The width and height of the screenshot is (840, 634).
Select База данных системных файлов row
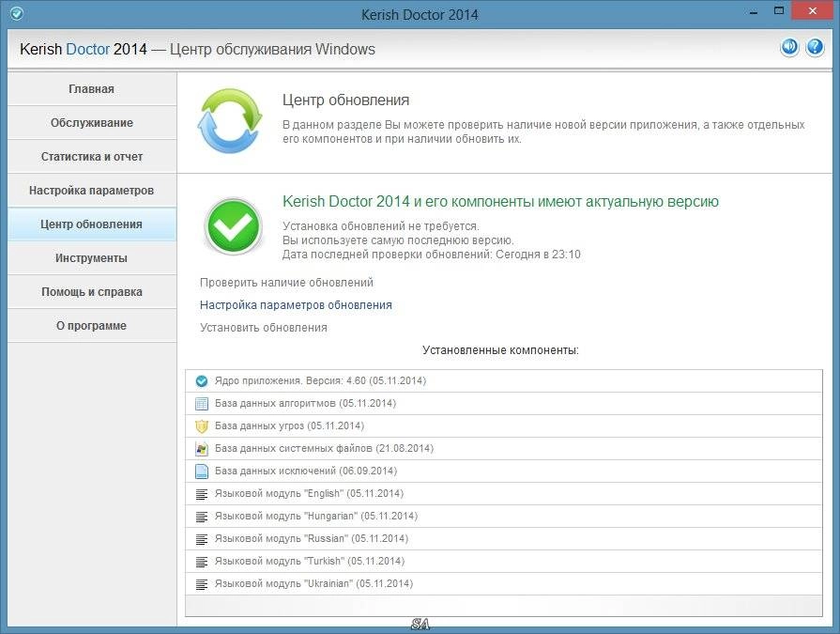pos(504,449)
